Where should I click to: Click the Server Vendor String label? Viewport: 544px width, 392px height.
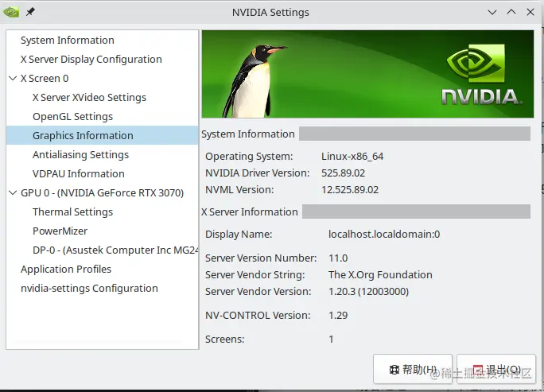tap(255, 275)
